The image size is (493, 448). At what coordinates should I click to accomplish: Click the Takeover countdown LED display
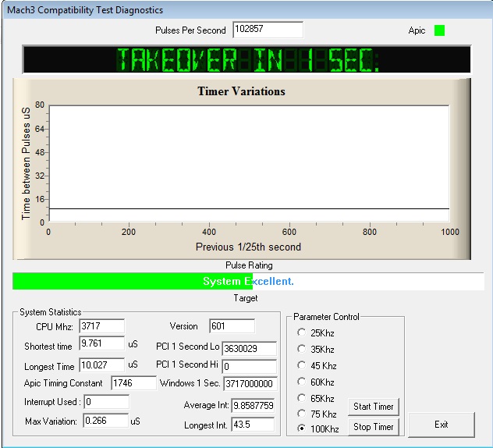[x=247, y=59]
